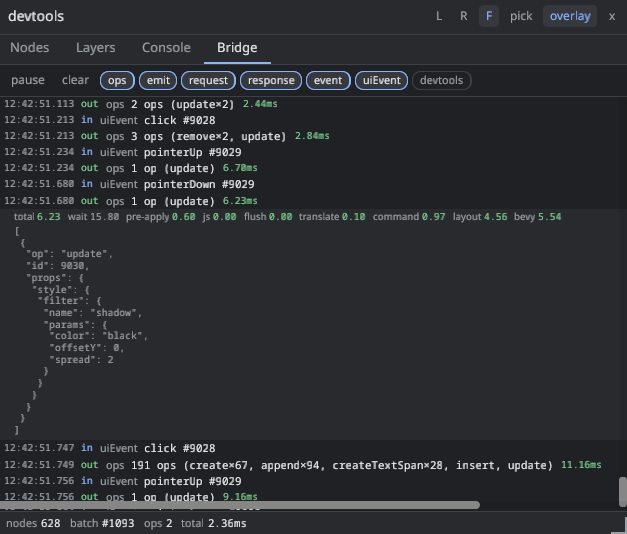Click the wait 15.80 timing value
Image resolution: width=627 pixels, height=534 pixels.
tap(94, 217)
